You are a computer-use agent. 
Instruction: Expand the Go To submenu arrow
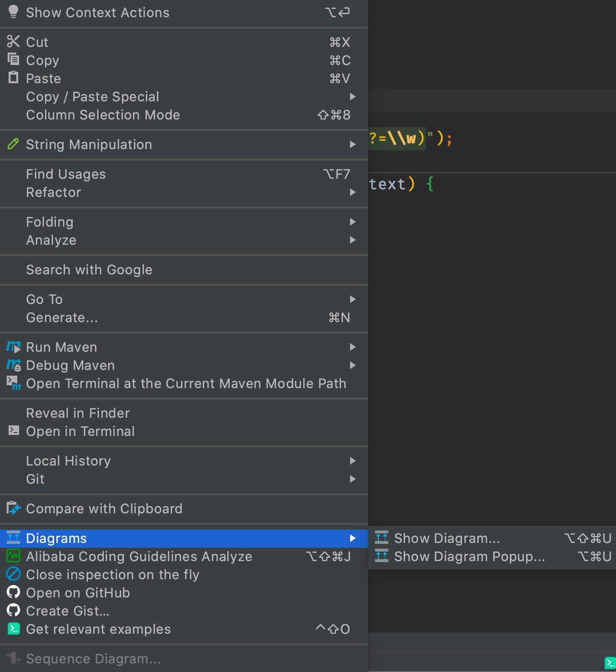(x=352, y=299)
